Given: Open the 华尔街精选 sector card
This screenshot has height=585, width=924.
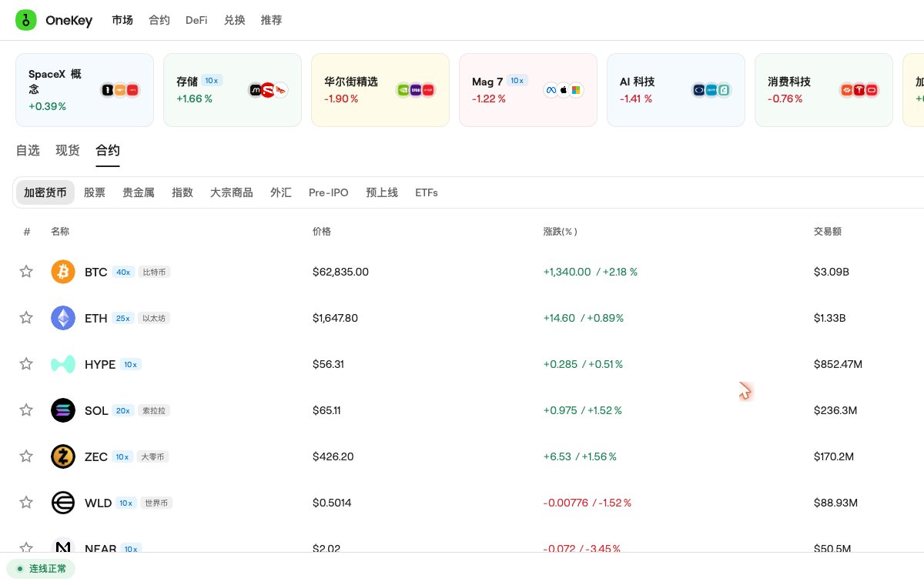Looking at the screenshot, I should pos(380,90).
